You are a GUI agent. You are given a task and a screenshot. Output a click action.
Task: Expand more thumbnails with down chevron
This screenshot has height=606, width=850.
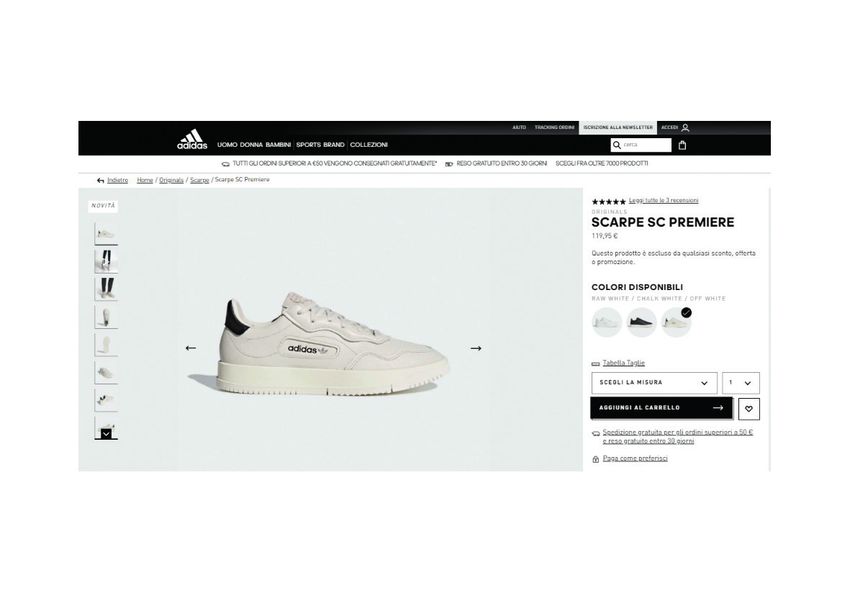click(x=106, y=434)
